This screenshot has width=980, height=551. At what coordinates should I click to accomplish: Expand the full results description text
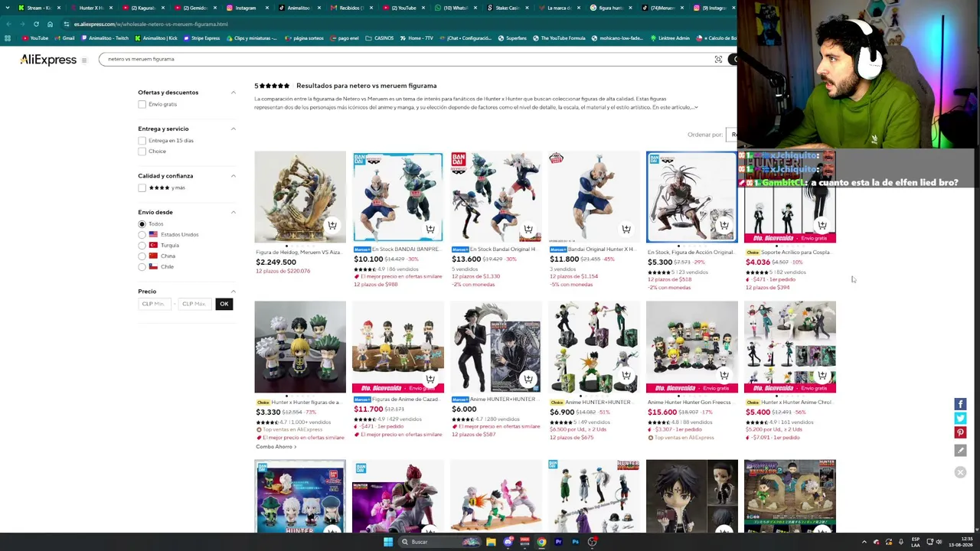(x=695, y=108)
